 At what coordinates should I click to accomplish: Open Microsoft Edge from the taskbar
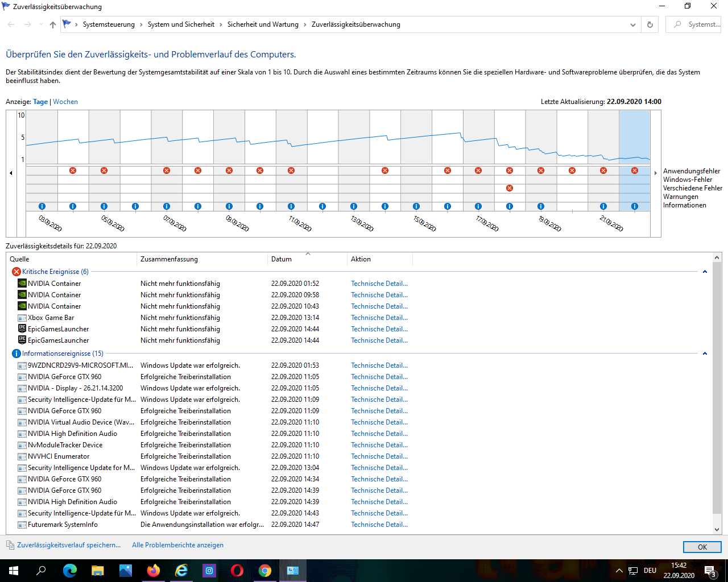(69, 571)
